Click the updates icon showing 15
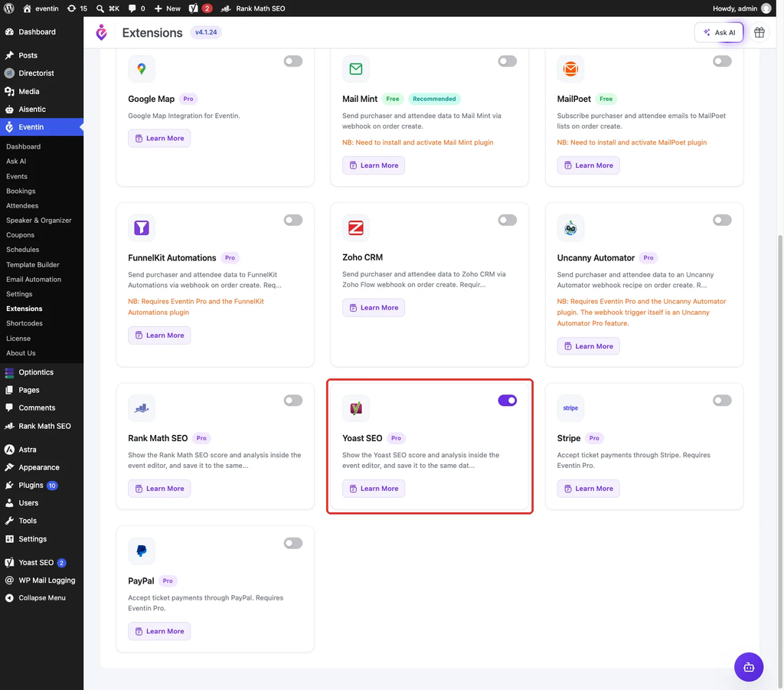The width and height of the screenshot is (784, 690). pyautogui.click(x=77, y=8)
